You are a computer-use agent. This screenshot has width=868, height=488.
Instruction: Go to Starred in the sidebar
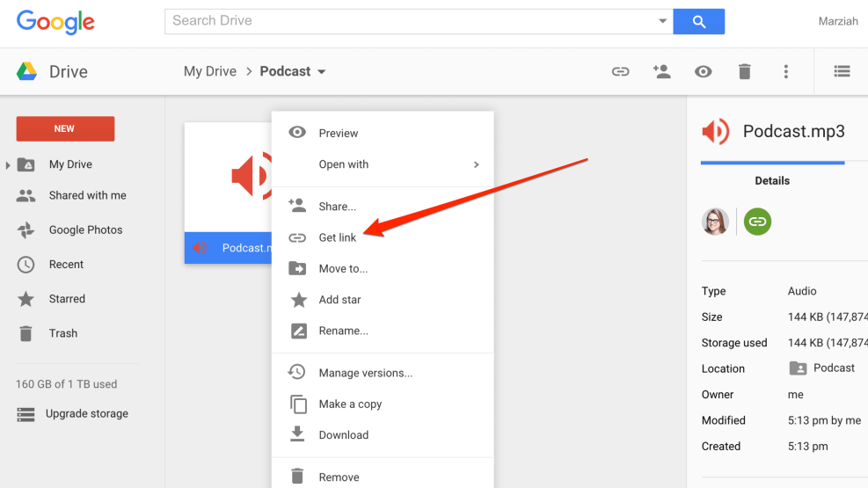tap(67, 299)
